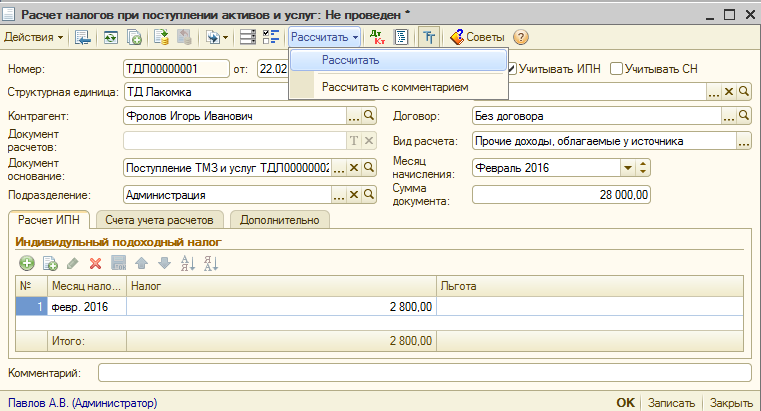Viewport: 761px width, 411px height.
Task: Open Советы tips button
Action: 477,37
